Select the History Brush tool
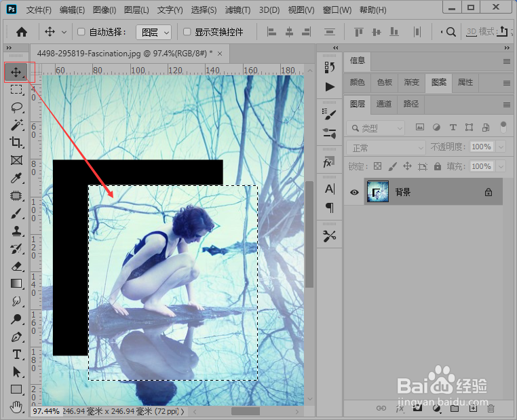 [x=16, y=248]
